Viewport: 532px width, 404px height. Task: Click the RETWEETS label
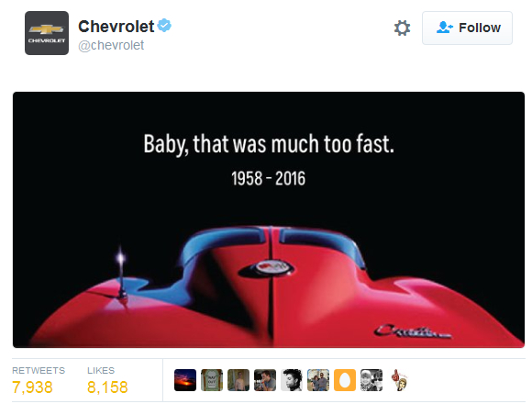pos(39,370)
